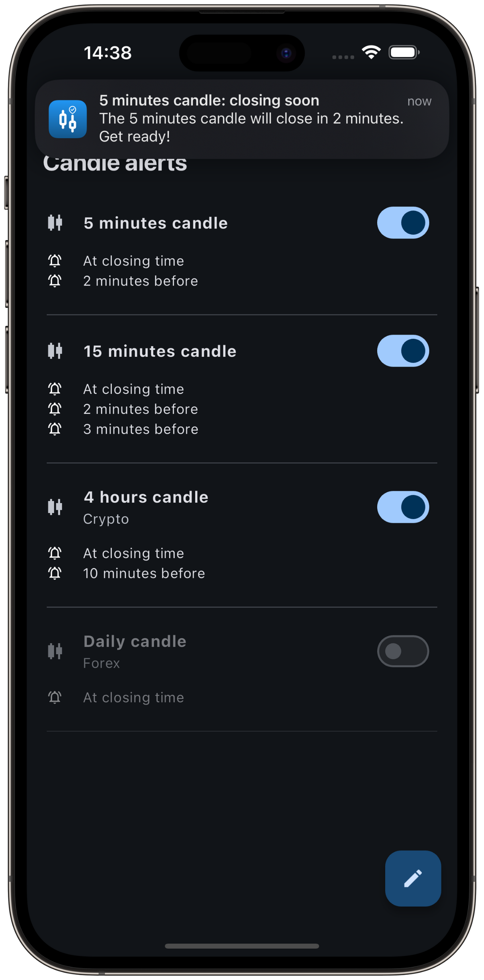Screen dimensions: 484x980
Task: Toggle off the 4 hours candle alert
Action: (403, 507)
